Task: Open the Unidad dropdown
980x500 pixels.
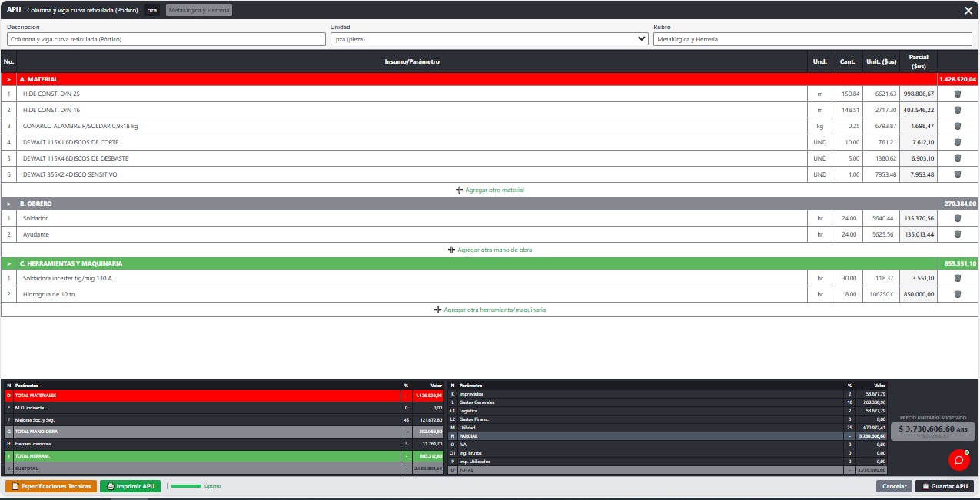Action: coord(490,39)
